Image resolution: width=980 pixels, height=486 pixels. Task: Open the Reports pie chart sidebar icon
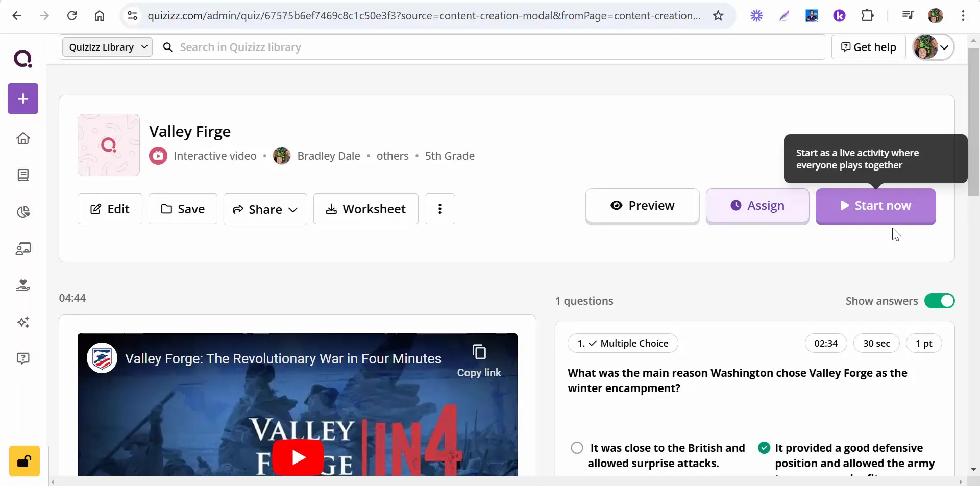point(23,212)
